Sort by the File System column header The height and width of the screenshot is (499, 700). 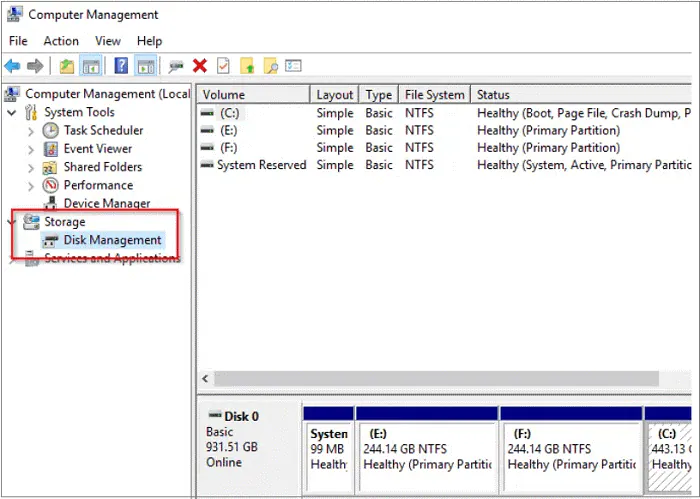pyautogui.click(x=434, y=95)
